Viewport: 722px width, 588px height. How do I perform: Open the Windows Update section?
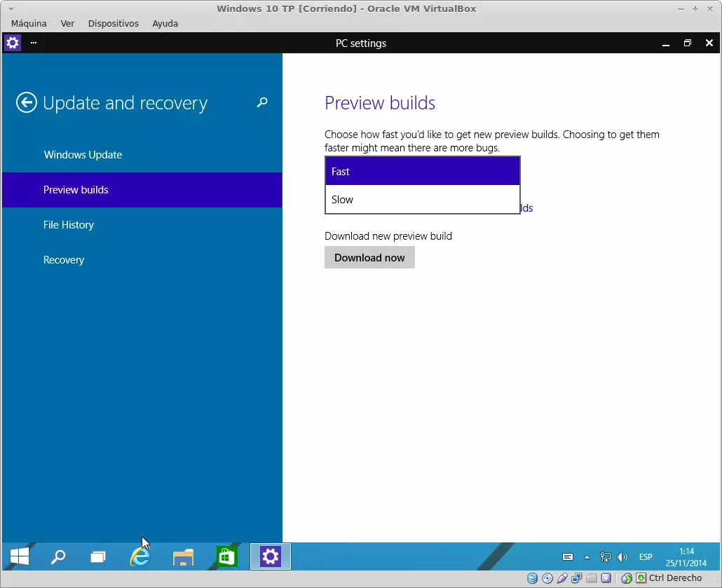[83, 155]
